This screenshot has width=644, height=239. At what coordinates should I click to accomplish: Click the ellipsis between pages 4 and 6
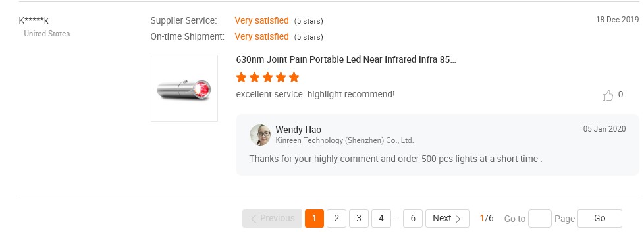[397, 219]
